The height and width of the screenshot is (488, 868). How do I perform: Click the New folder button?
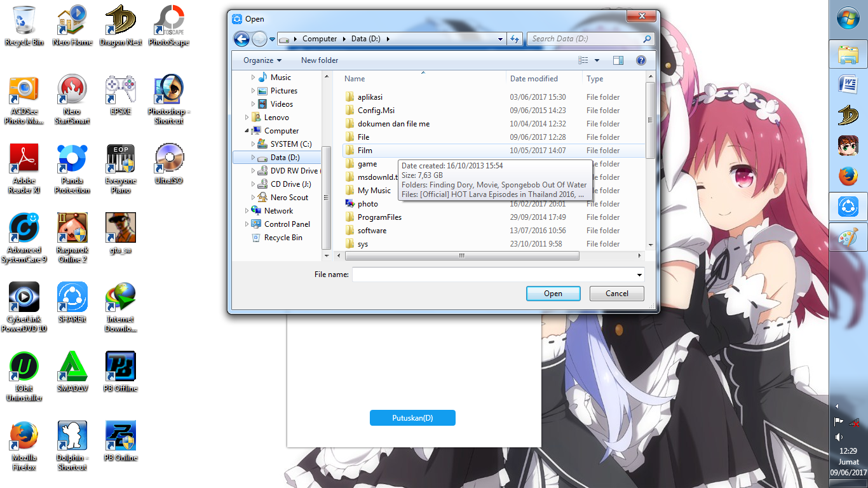pyautogui.click(x=320, y=60)
